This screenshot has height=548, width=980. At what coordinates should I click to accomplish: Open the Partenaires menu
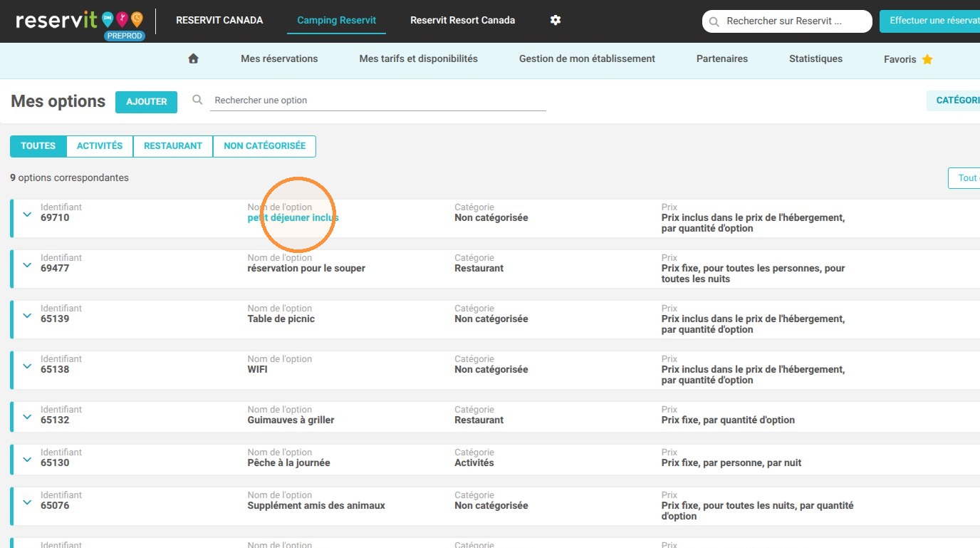722,59
